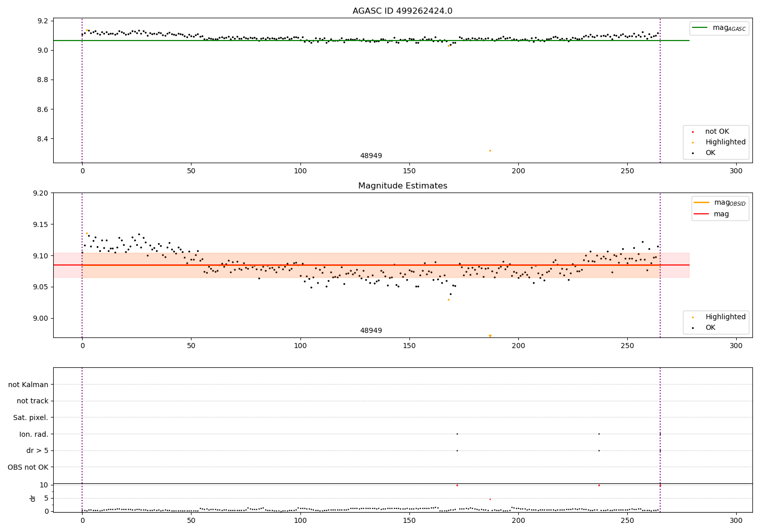Screen dimensions: 760x532
Task: Click 'OK' legend entry in middle plot
Action: pyautogui.click(x=710, y=327)
